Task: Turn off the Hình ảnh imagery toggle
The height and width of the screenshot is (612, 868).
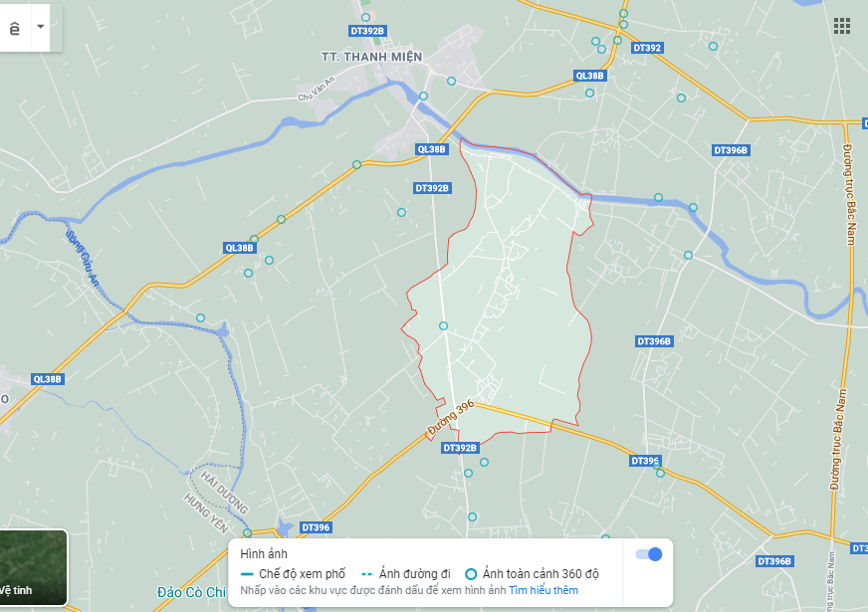Action: pyautogui.click(x=649, y=554)
